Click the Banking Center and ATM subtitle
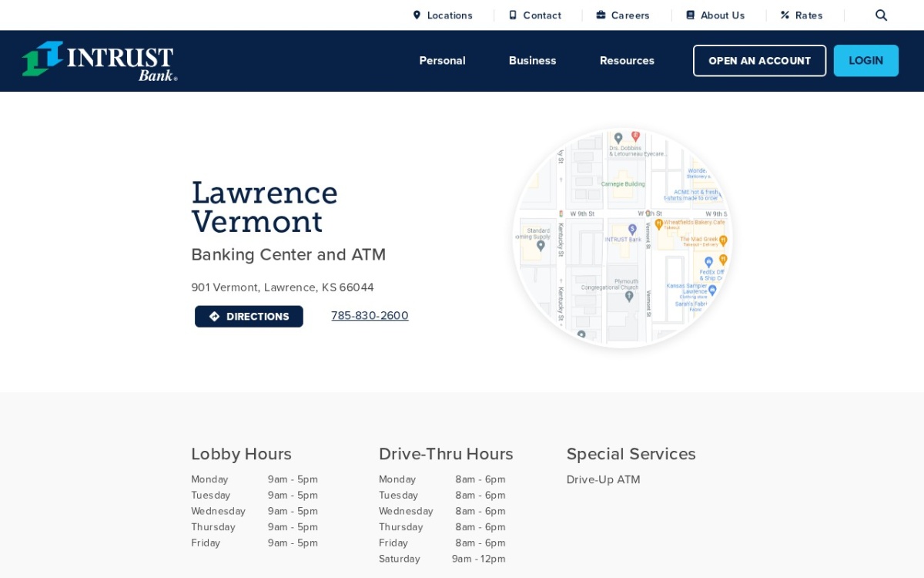 pos(289,255)
